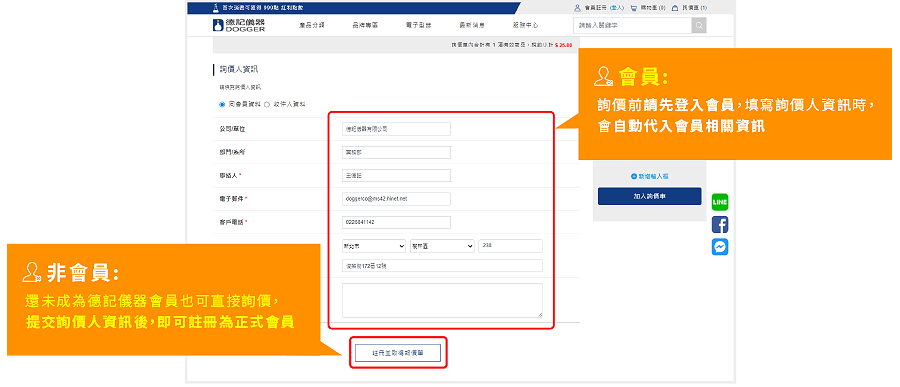
Task: Click the keyword search input field
Action: 633,25
